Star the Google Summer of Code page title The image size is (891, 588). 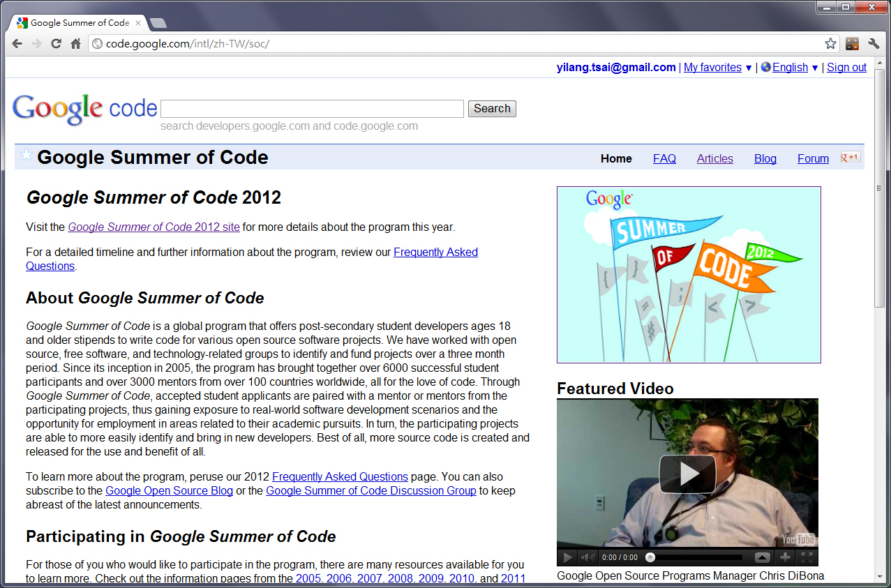coord(27,156)
